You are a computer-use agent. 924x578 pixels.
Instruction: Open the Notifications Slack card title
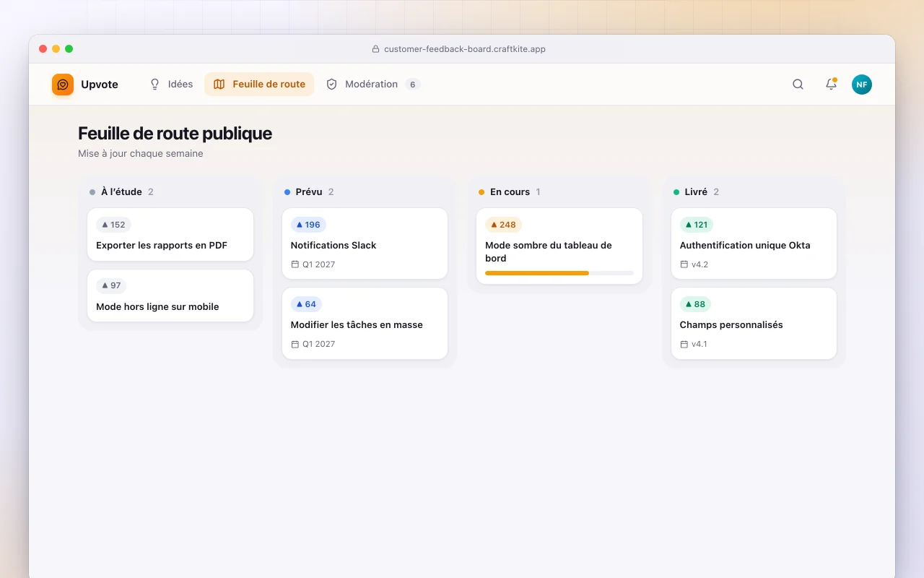point(334,246)
